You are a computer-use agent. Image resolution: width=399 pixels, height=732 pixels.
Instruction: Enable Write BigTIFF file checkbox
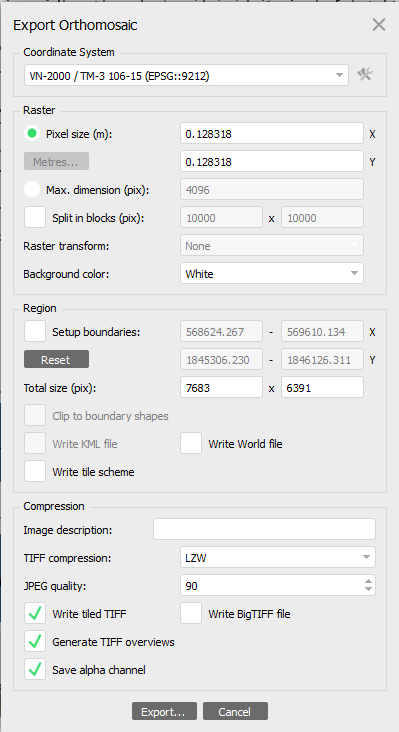(191, 613)
